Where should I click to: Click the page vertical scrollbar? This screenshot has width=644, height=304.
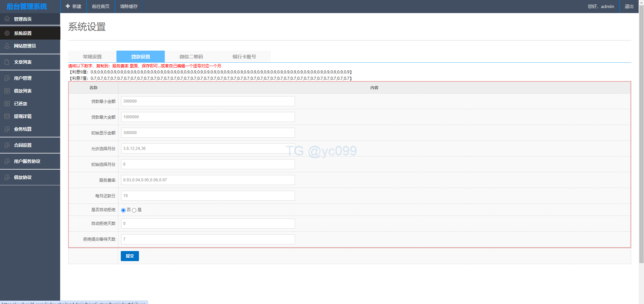coord(641,134)
